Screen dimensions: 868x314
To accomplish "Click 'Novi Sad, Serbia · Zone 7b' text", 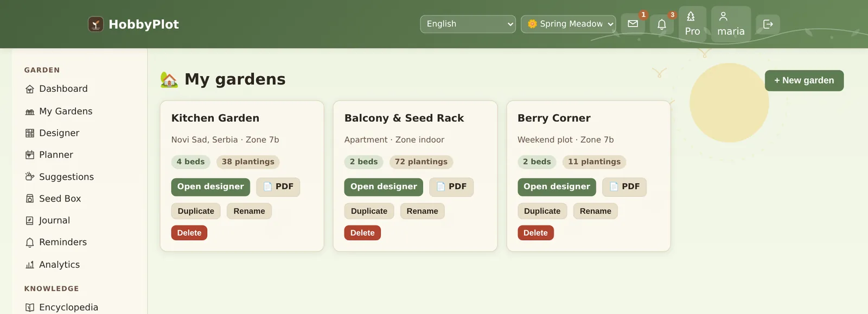I will click(225, 140).
